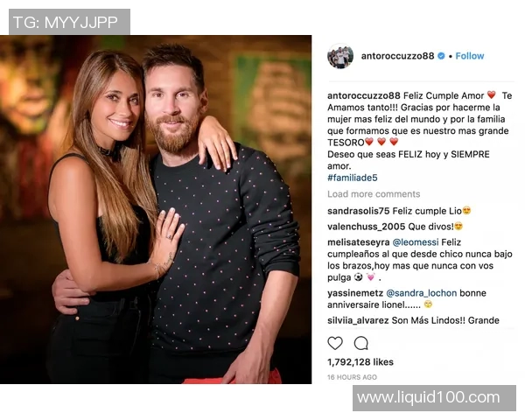Image resolution: width=525 pixels, height=420 pixels.
Task: Open sandrasolis75's profile
Action: pos(358,211)
